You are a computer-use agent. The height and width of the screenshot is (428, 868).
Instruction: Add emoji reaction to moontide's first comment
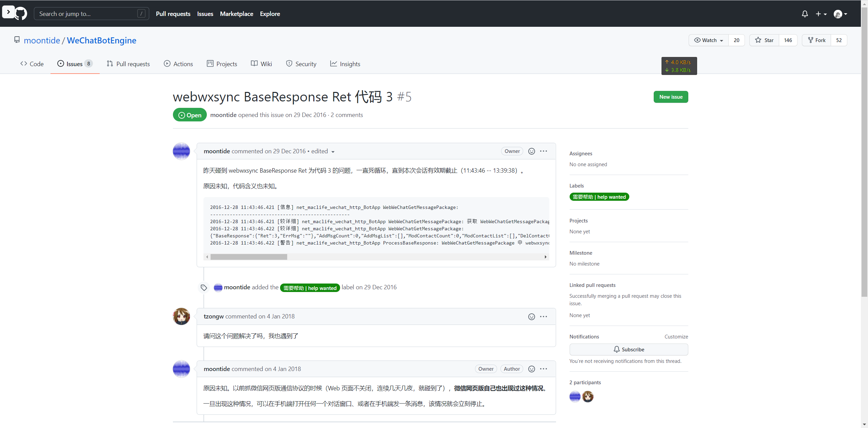coord(531,151)
